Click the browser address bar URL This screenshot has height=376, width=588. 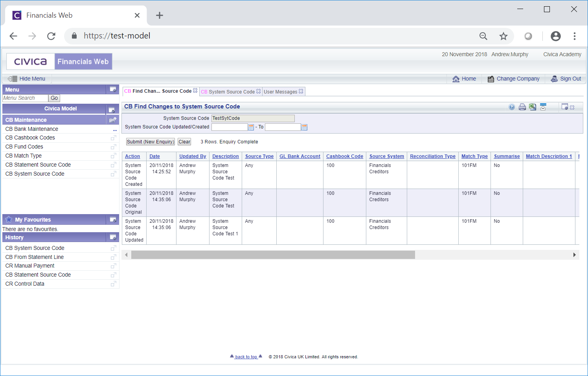[117, 36]
